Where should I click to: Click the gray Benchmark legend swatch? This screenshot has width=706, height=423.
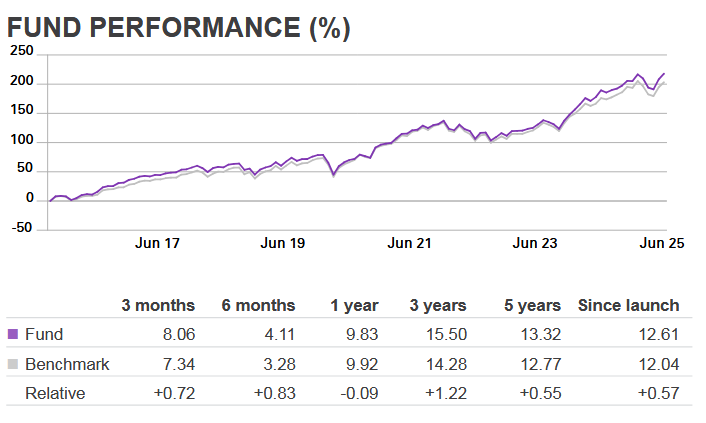[13, 365]
